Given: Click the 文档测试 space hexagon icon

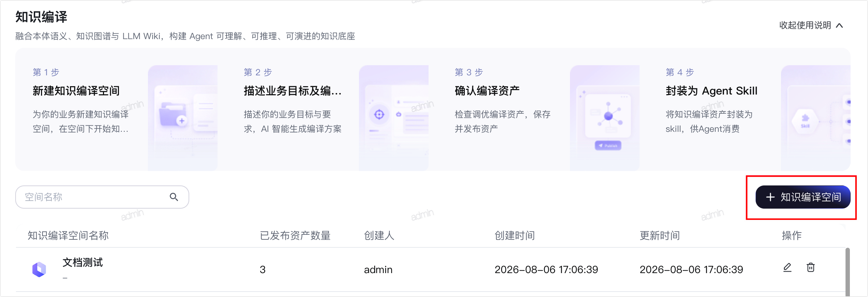Looking at the screenshot, I should pyautogui.click(x=39, y=269).
